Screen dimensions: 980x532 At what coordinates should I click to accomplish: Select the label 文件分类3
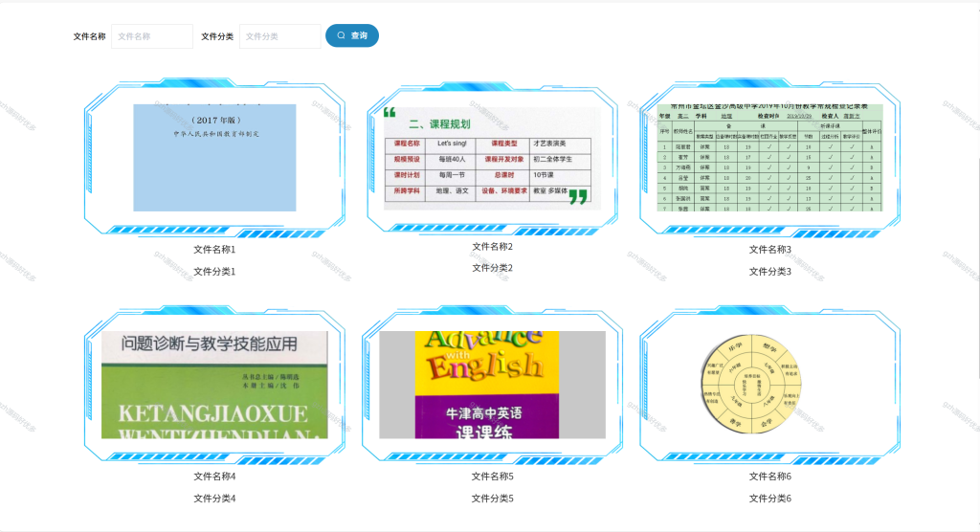770,272
